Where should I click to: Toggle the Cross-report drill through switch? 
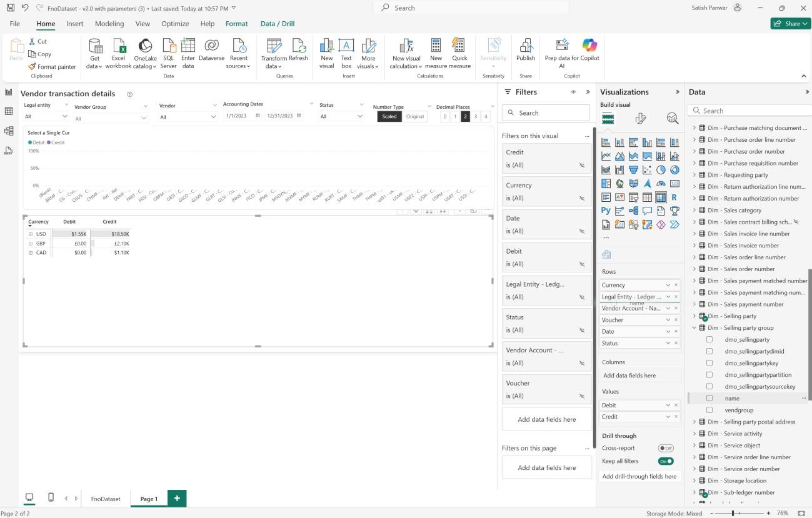665,448
